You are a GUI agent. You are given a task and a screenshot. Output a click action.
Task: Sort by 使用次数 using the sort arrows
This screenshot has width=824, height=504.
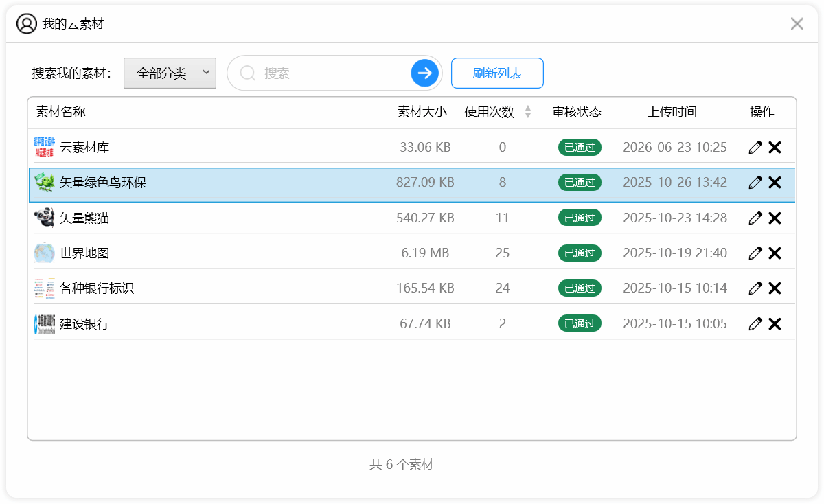pyautogui.click(x=528, y=112)
